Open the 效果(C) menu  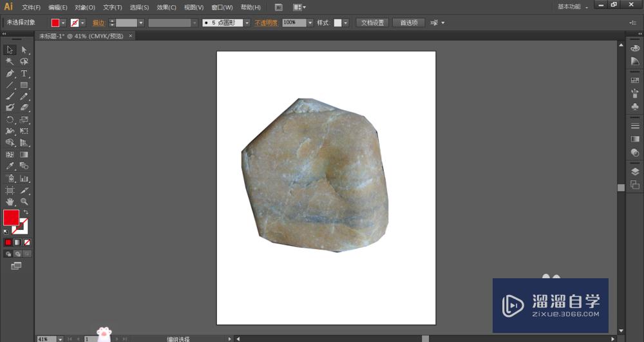[x=166, y=7]
